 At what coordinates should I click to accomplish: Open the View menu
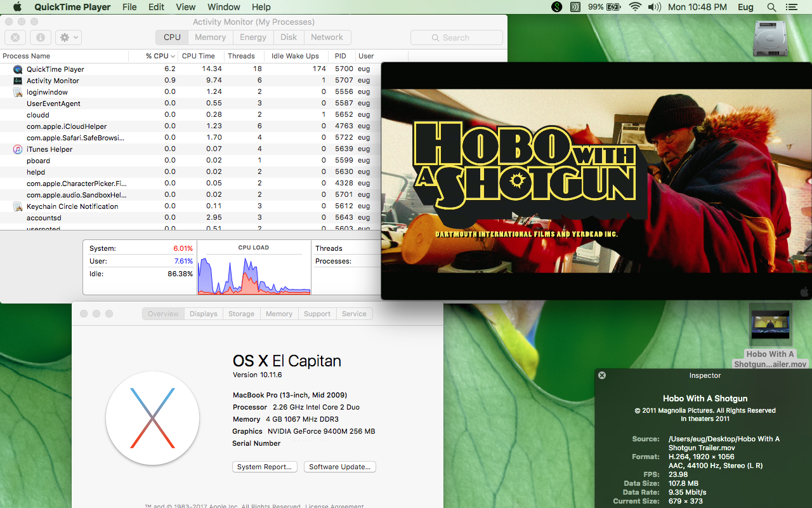click(x=185, y=7)
